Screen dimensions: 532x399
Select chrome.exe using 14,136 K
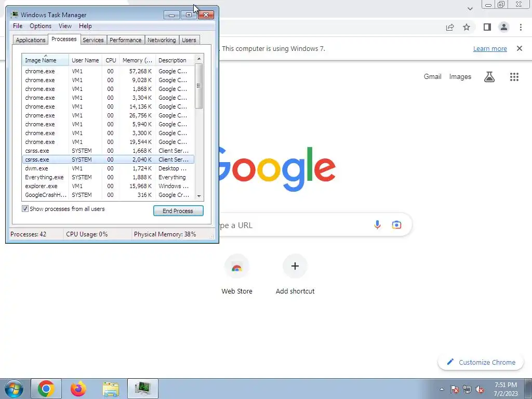coord(108,107)
